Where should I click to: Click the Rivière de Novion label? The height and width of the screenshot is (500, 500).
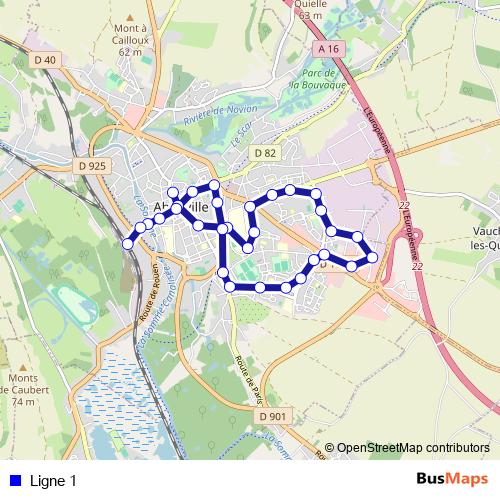[x=220, y=113]
